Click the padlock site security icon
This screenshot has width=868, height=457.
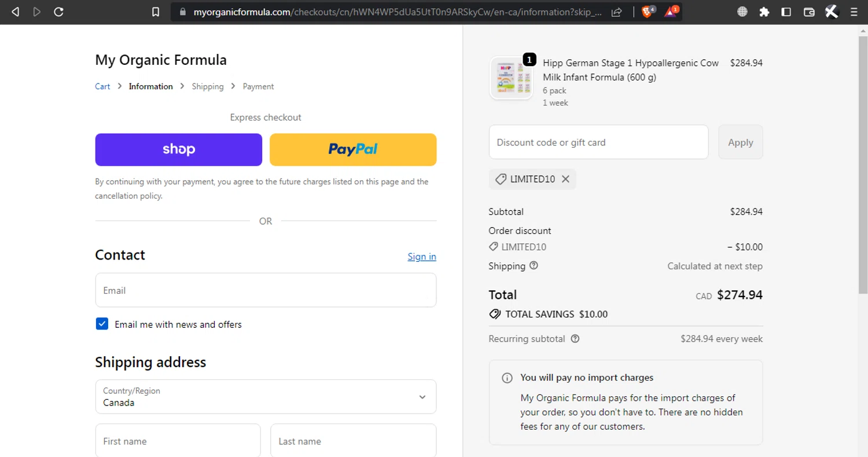pyautogui.click(x=183, y=12)
